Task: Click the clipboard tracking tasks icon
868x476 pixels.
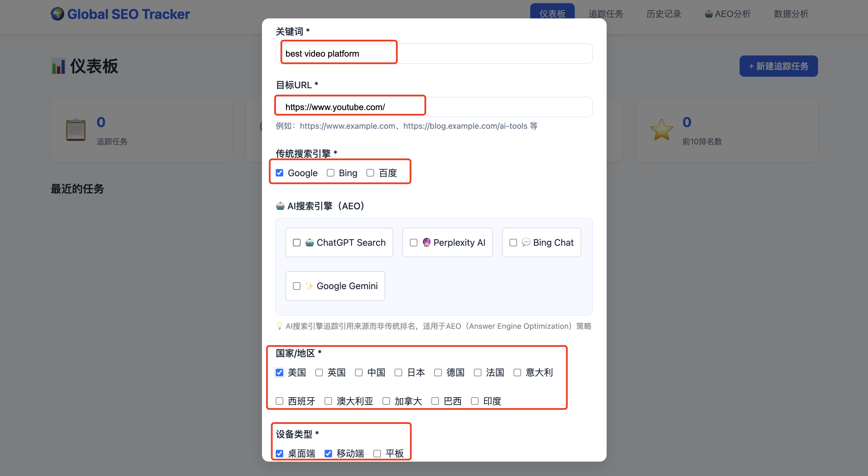Action: (x=76, y=130)
